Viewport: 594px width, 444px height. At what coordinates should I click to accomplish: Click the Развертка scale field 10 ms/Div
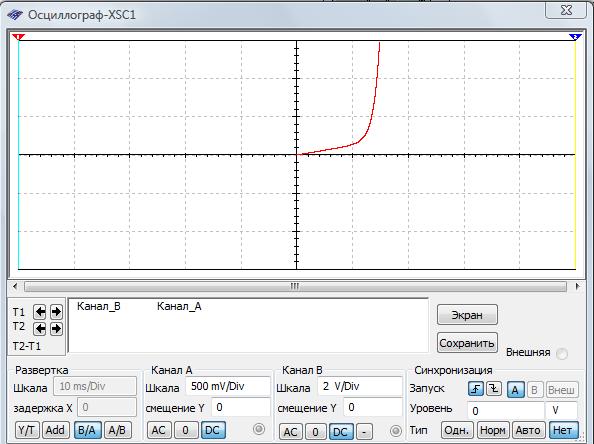pos(95,386)
